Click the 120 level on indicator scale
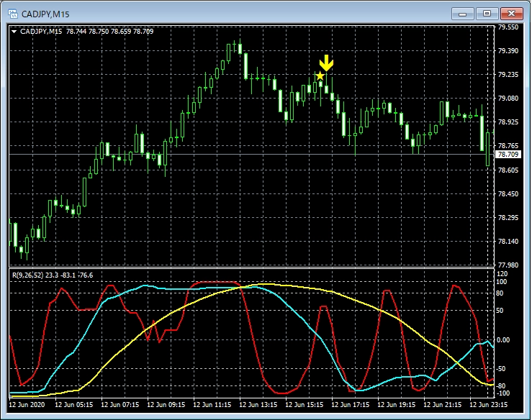Image resolution: width=532 pixels, height=420 pixels. [502, 275]
